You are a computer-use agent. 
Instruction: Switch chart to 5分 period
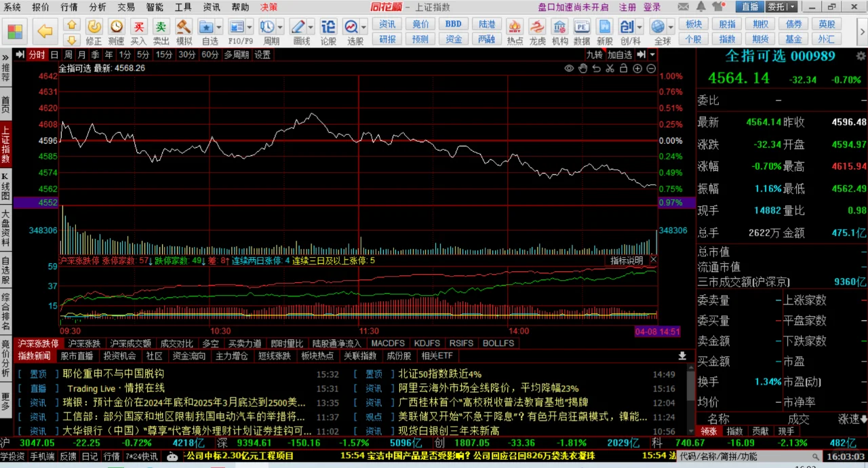[143, 55]
